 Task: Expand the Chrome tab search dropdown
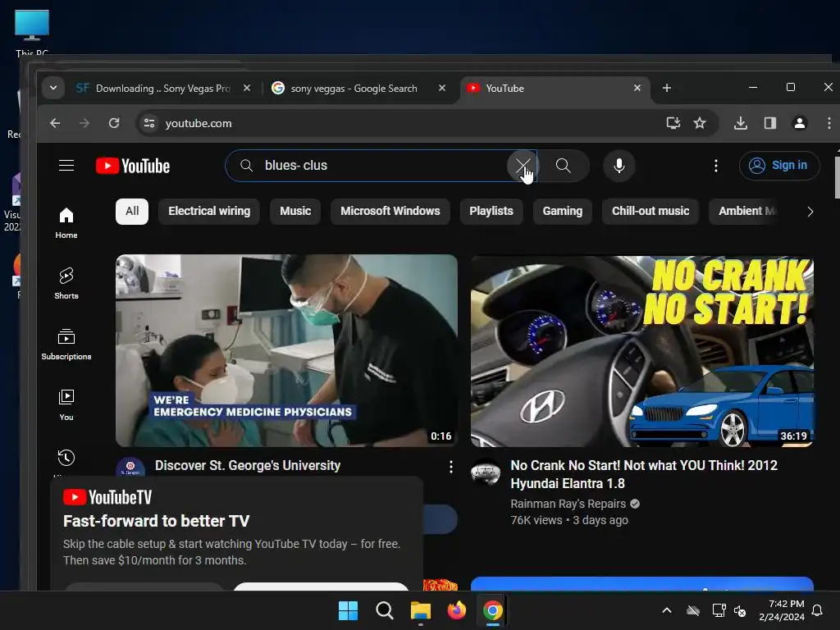tap(53, 88)
